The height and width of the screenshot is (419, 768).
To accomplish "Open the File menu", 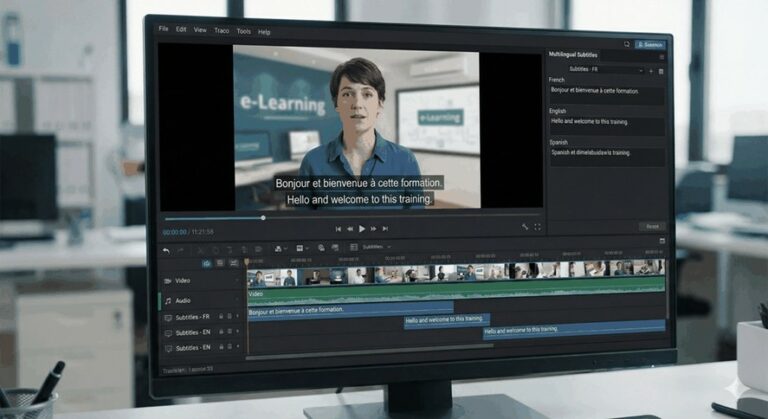I will coord(164,29).
